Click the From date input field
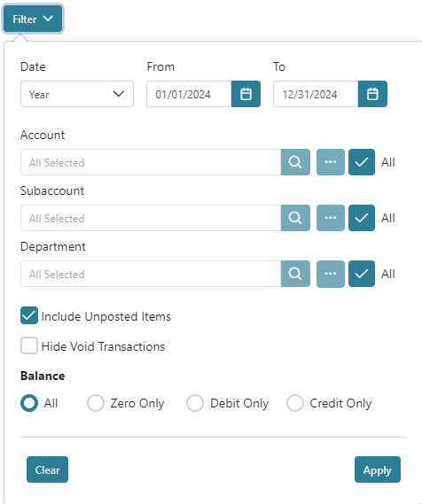 (189, 94)
